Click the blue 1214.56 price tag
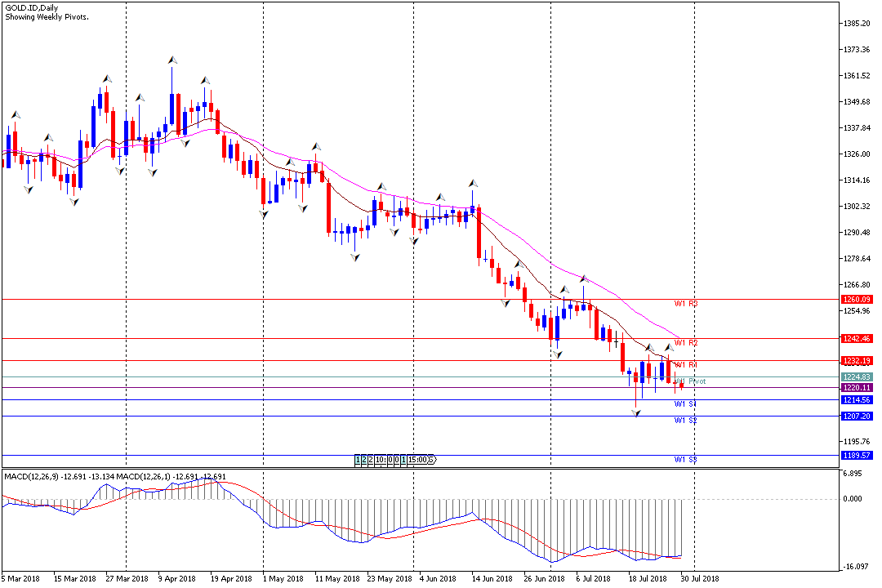882x588 pixels. 857,400
